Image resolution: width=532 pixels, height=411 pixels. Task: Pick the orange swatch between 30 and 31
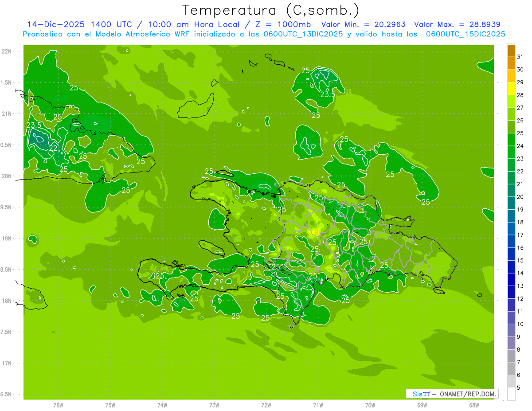point(511,63)
